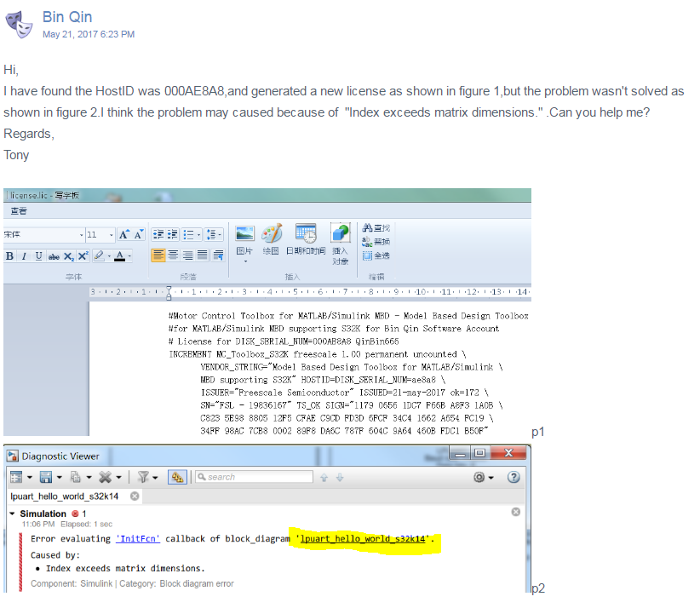700x608 pixels.
Task: Click the Shrink Font icon in WordPad
Action: [139, 234]
